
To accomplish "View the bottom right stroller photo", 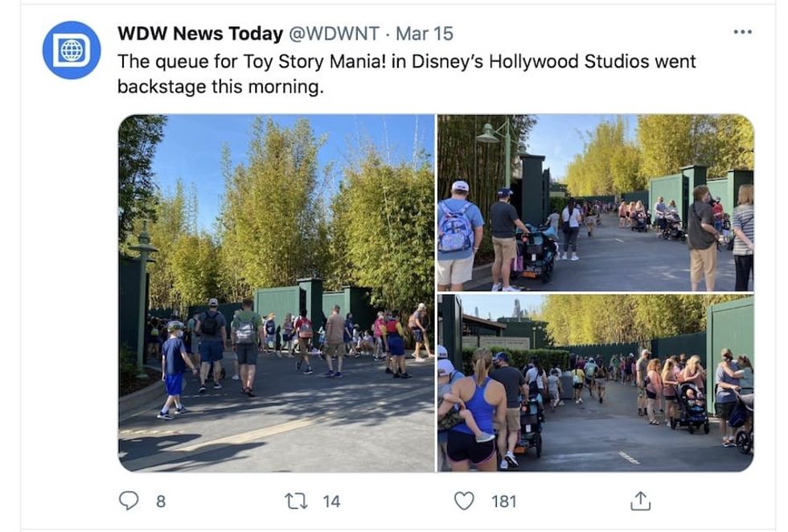I will click(596, 383).
